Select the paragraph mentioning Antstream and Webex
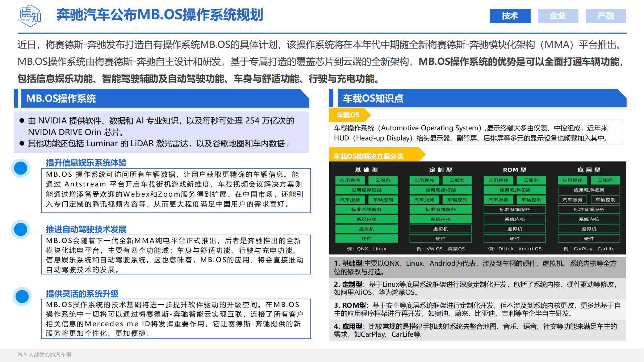Viewport: 644px width, 362px height. coord(176,190)
